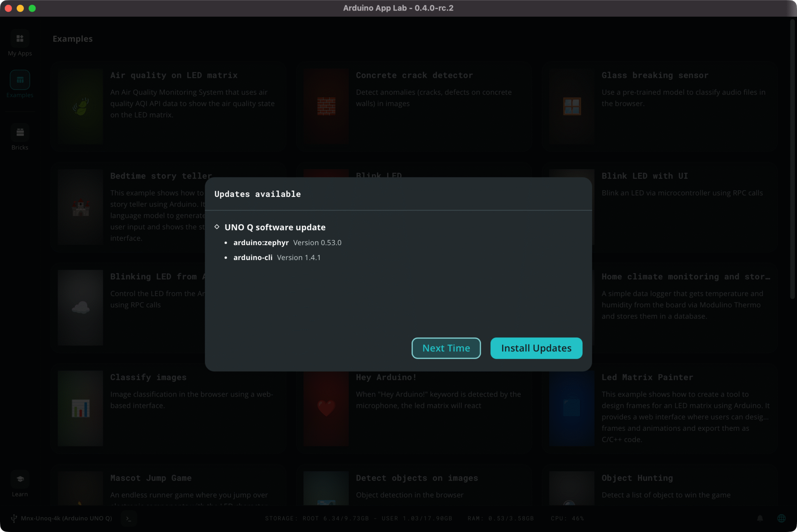Open terminal icon in status bar

coord(129,518)
